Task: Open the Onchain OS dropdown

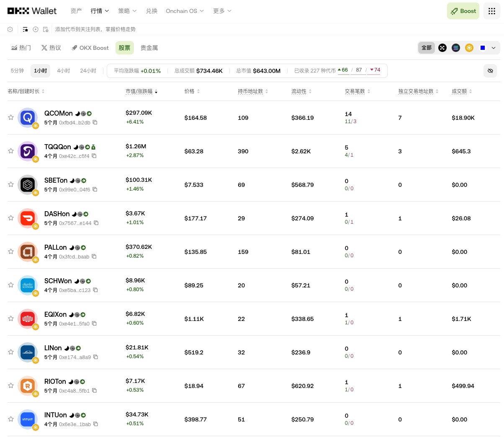Action: (x=185, y=11)
